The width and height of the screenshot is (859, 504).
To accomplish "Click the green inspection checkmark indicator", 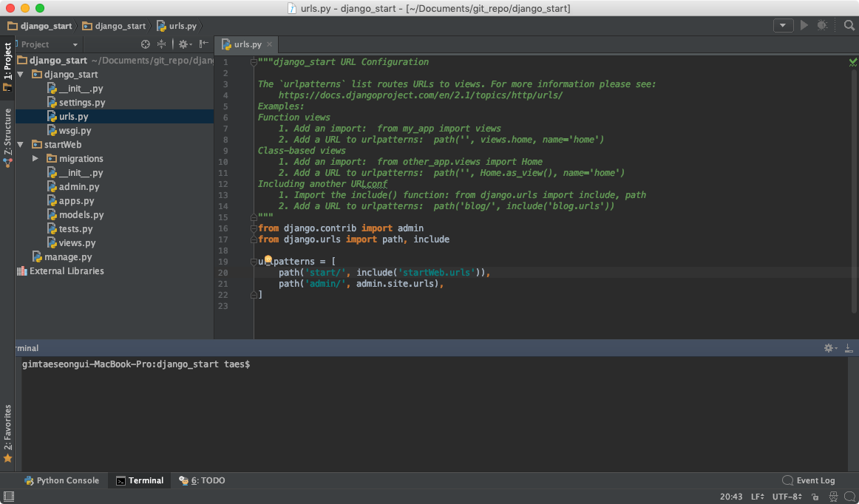I will (853, 63).
